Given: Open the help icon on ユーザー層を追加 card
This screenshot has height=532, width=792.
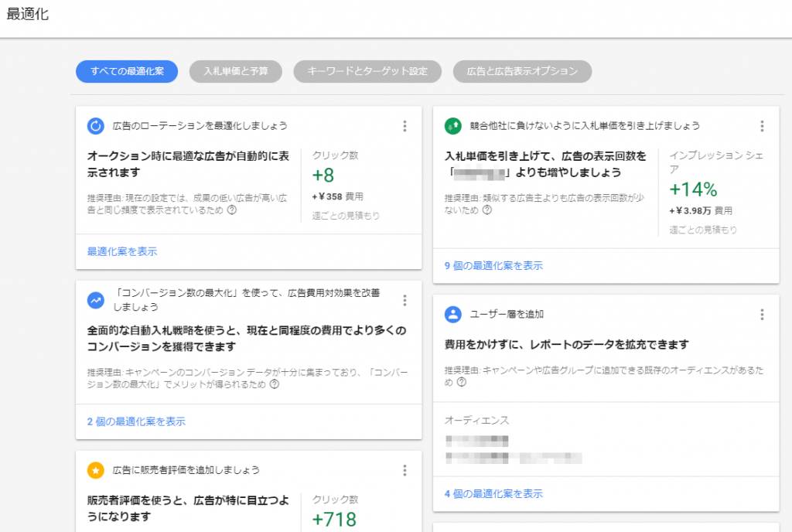Looking at the screenshot, I should tap(463, 380).
